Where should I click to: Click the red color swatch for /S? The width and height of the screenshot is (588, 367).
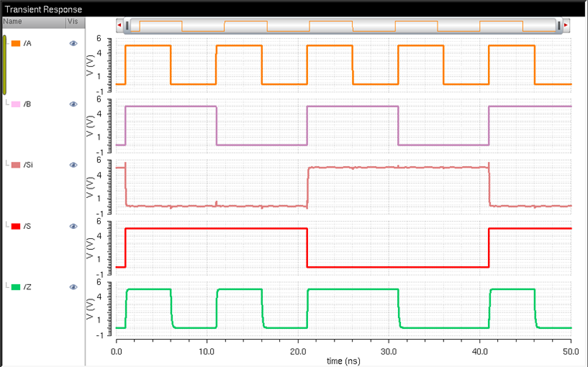(16, 227)
